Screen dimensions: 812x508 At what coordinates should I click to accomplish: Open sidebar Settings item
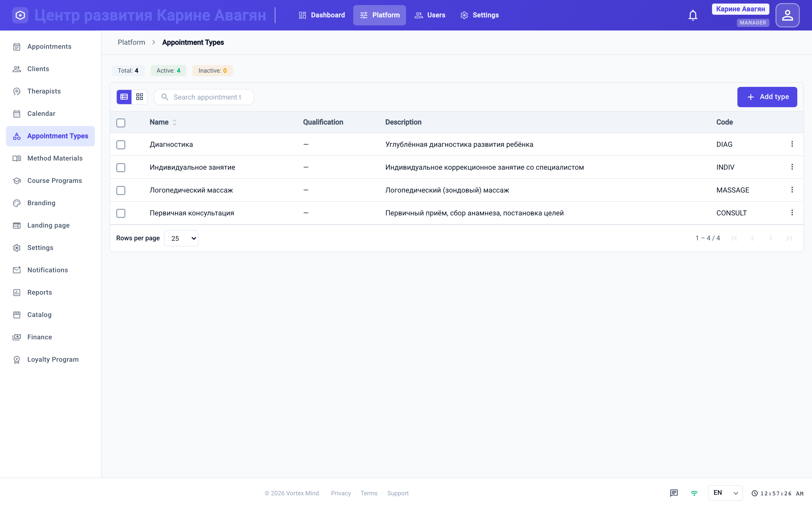click(x=50, y=248)
